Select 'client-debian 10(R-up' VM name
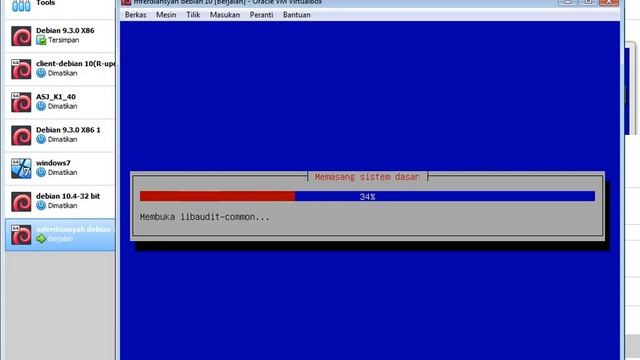The image size is (640, 360). click(x=76, y=64)
